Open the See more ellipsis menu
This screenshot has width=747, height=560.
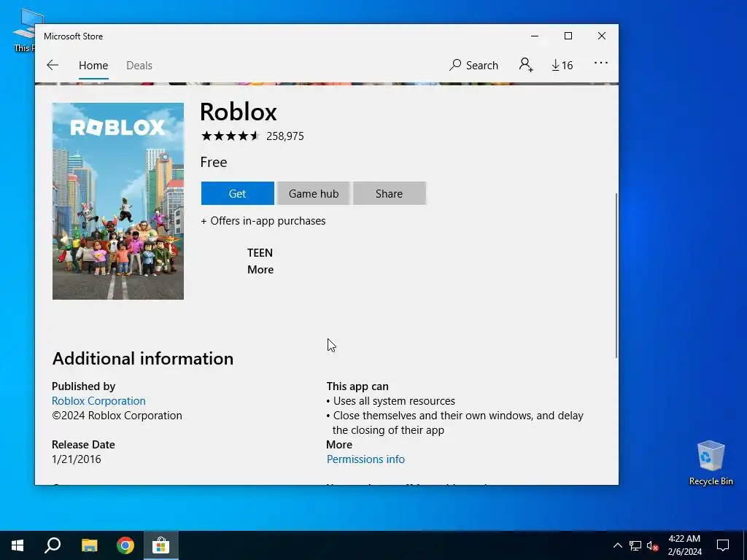pyautogui.click(x=601, y=63)
